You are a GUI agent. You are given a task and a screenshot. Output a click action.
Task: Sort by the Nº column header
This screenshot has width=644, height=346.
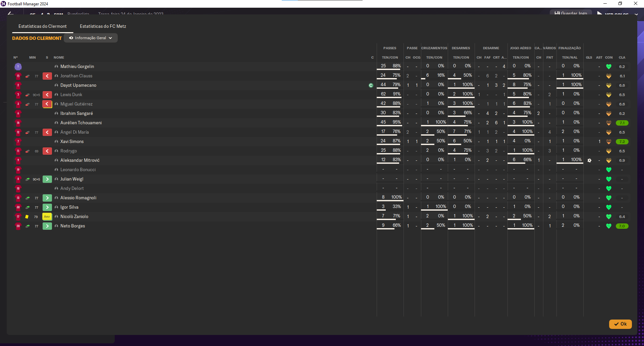(15, 58)
